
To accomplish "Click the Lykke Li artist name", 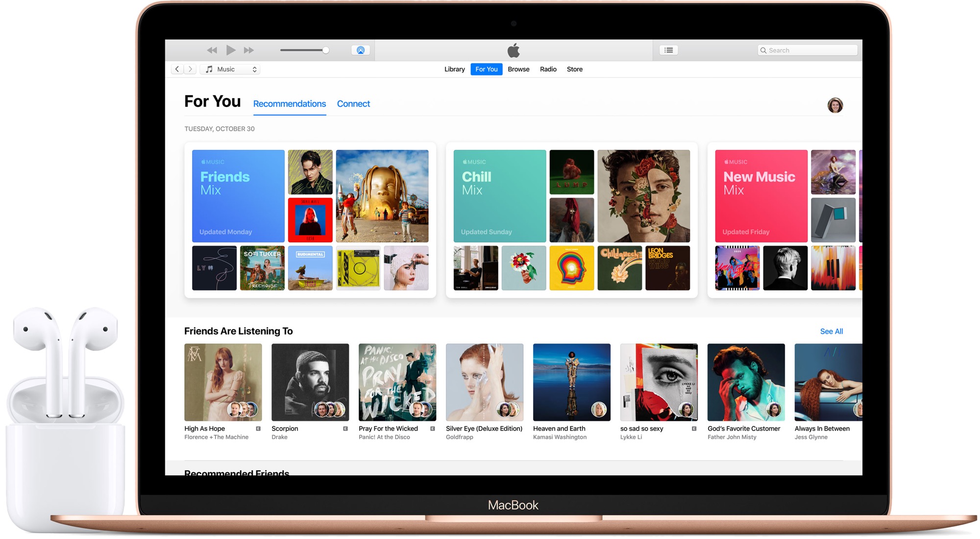I will (x=631, y=437).
